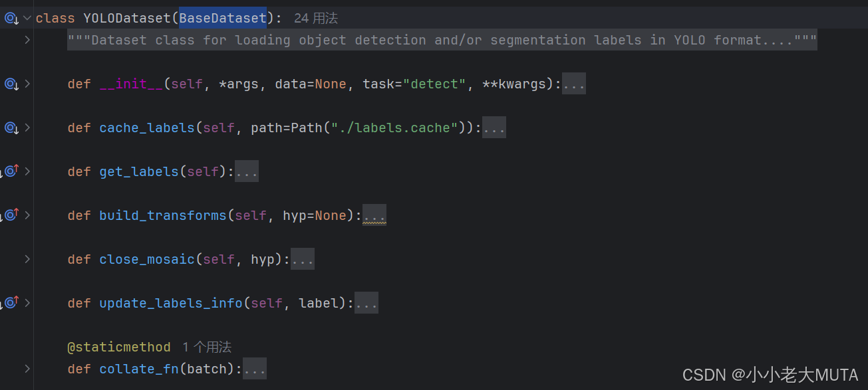The width and height of the screenshot is (868, 390).
Task: Place cursor on build_transforms method name
Action: click(163, 215)
